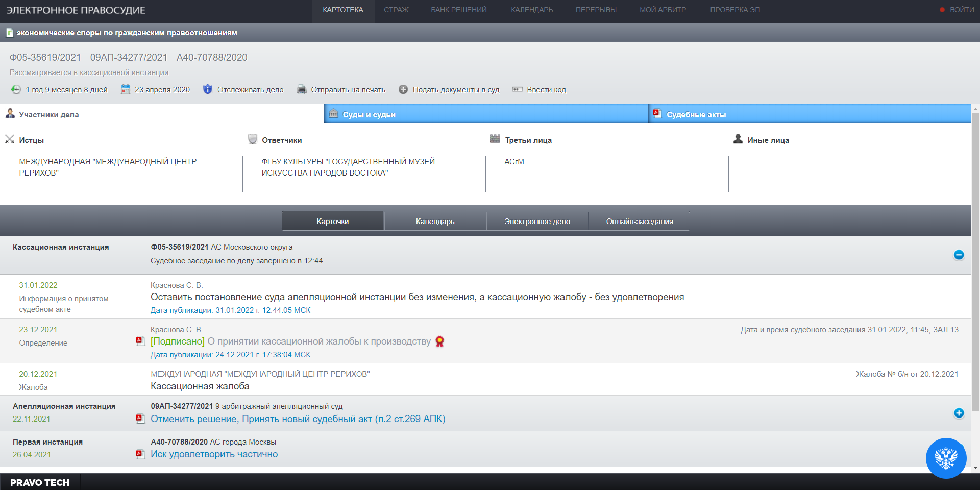Screen dimensions: 980x490
Task: Expand the Апелляционная инстанция section
Action: tap(959, 413)
